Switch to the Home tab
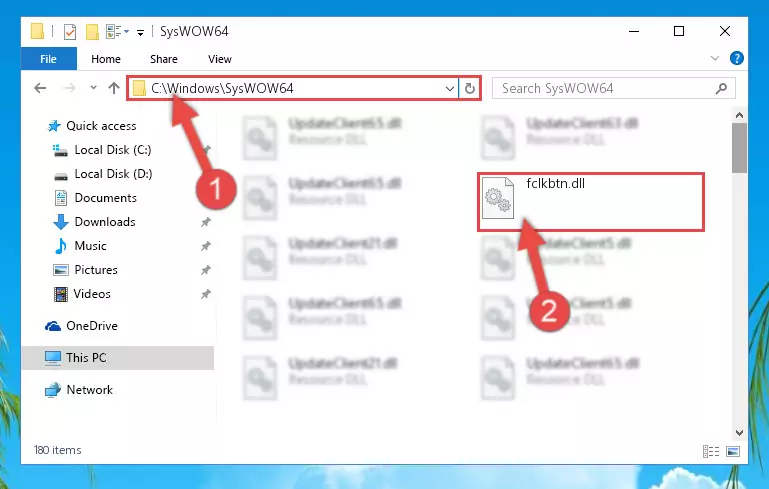This screenshot has width=769, height=489. click(105, 59)
